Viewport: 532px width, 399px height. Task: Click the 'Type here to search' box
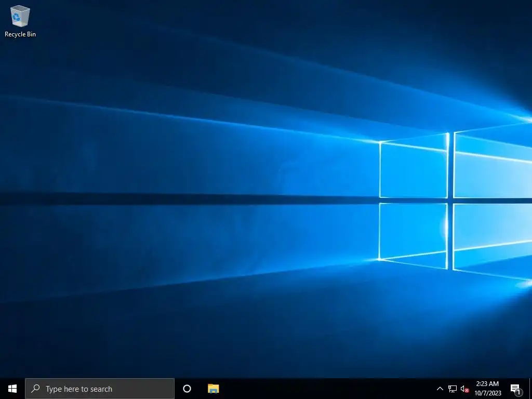(x=99, y=389)
